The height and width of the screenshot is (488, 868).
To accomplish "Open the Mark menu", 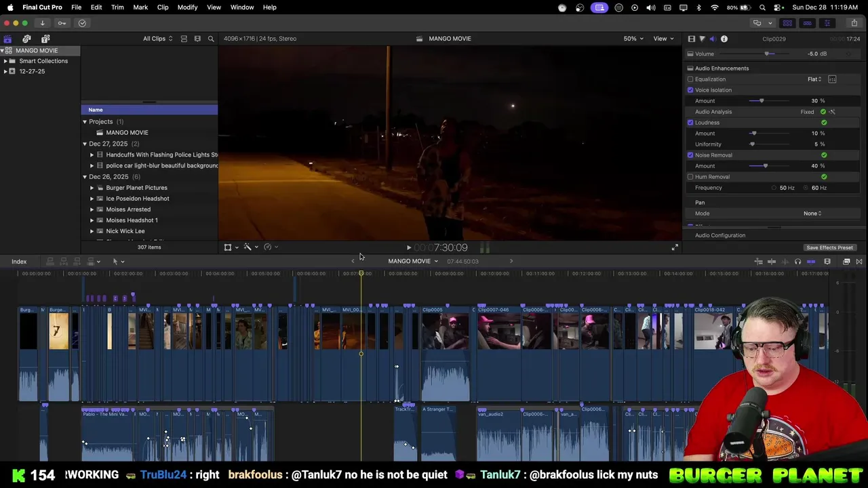I will [x=140, y=7].
